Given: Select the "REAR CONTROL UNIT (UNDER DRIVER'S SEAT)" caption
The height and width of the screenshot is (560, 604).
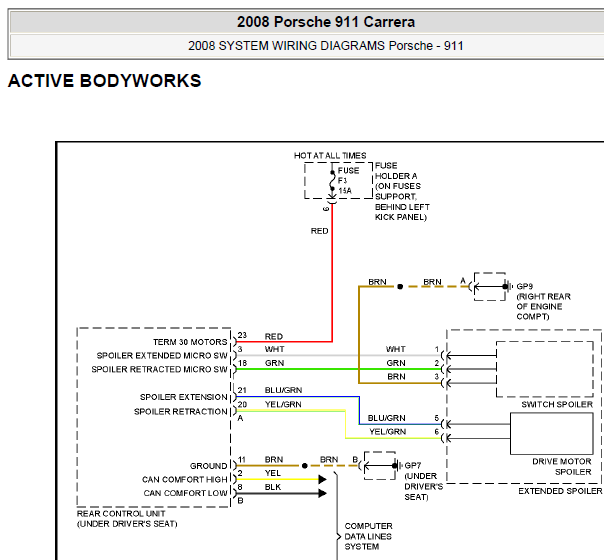Looking at the screenshot, I should [127, 519].
